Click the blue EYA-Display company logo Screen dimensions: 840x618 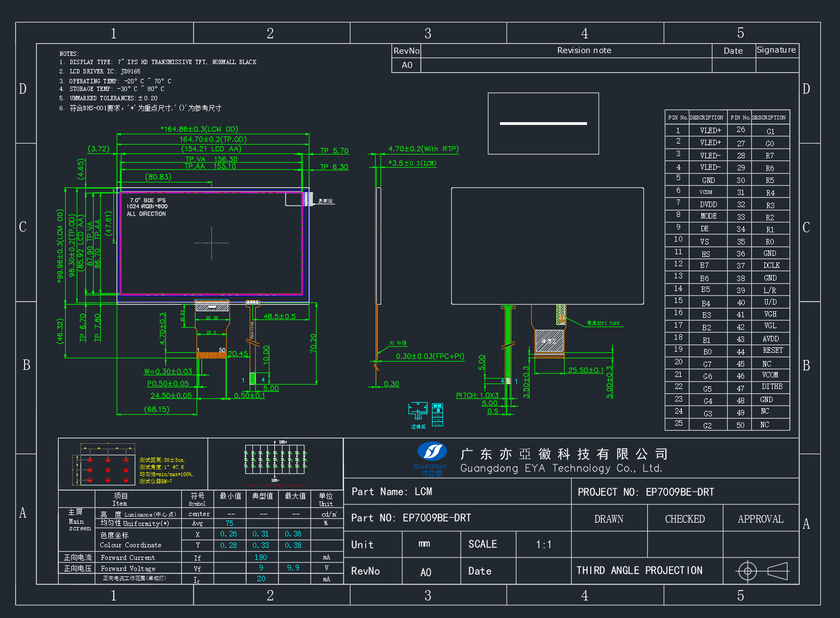[432, 451]
